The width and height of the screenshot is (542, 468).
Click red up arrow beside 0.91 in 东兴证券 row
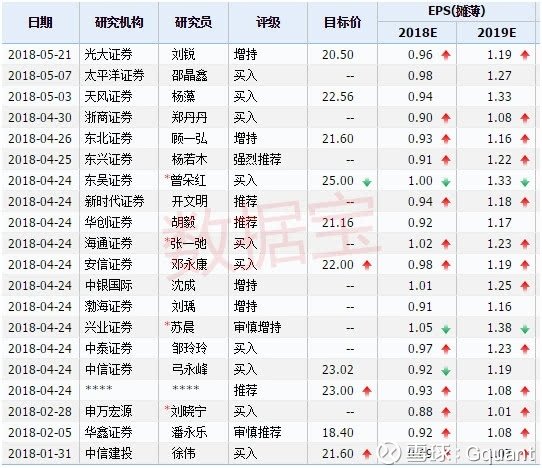[446, 160]
